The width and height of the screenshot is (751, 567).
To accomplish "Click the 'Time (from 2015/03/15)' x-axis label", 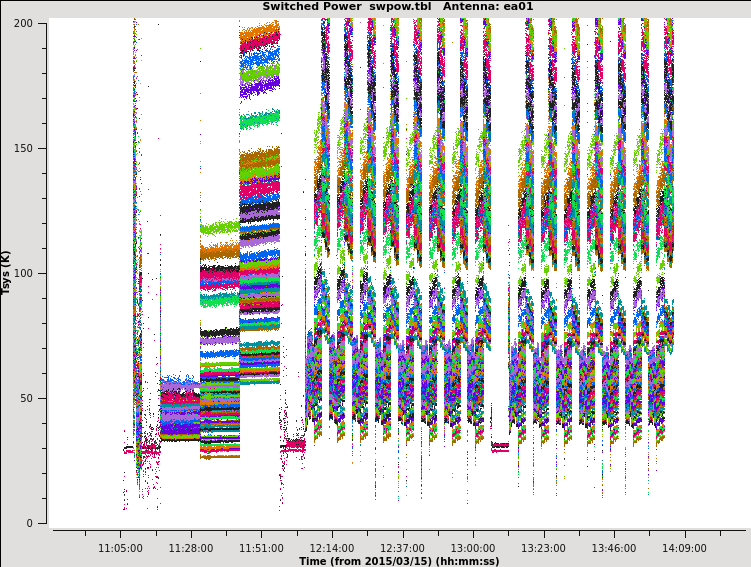I will (398, 561).
